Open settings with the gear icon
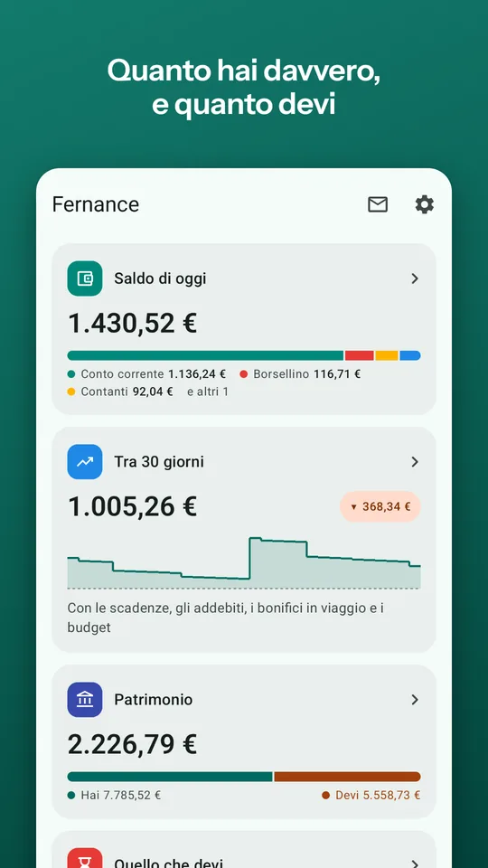The height and width of the screenshot is (868, 488). 425,204
